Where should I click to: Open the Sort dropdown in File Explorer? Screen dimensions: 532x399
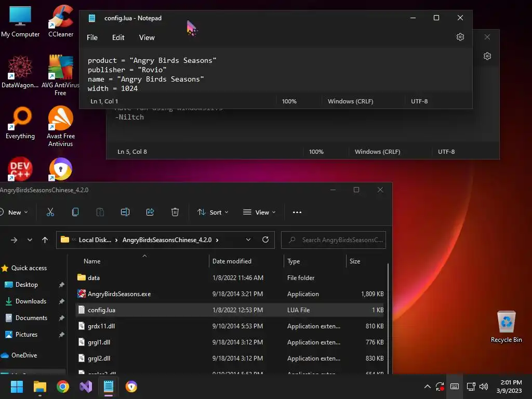(x=212, y=212)
